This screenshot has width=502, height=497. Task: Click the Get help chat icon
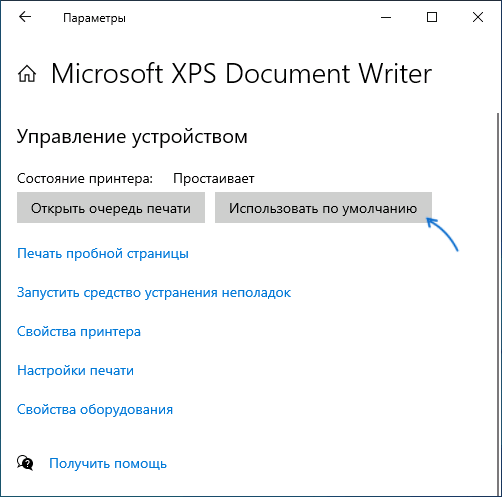25,463
